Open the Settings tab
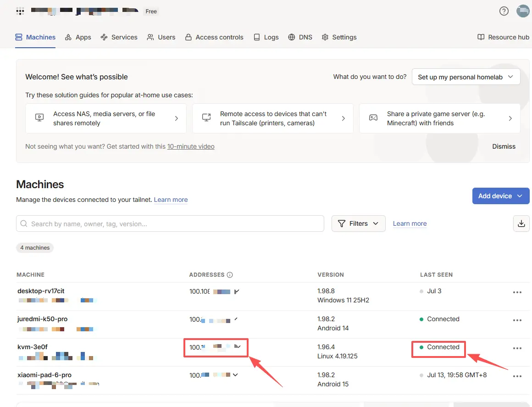 pos(339,37)
